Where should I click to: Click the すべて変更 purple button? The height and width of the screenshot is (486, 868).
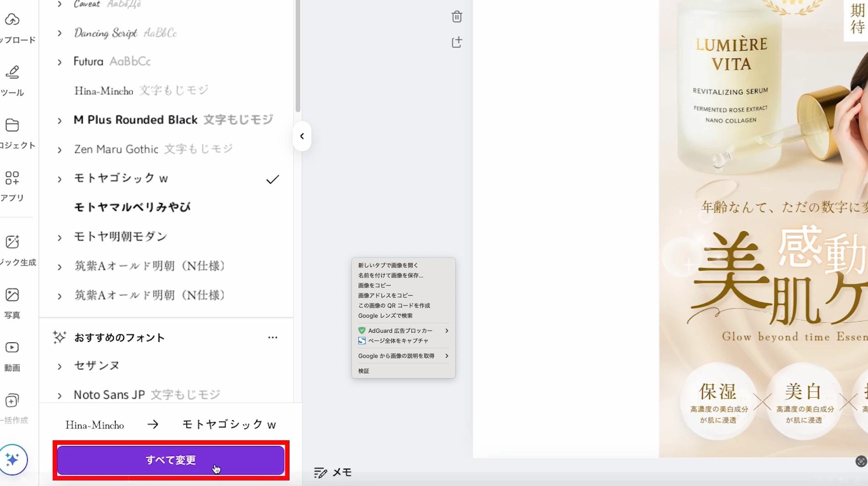tap(170, 460)
